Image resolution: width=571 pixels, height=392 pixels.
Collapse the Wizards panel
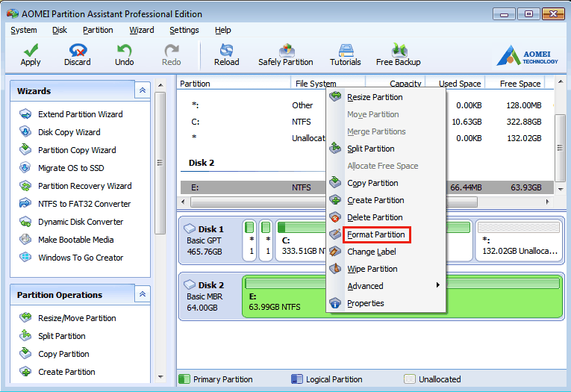[x=143, y=90]
